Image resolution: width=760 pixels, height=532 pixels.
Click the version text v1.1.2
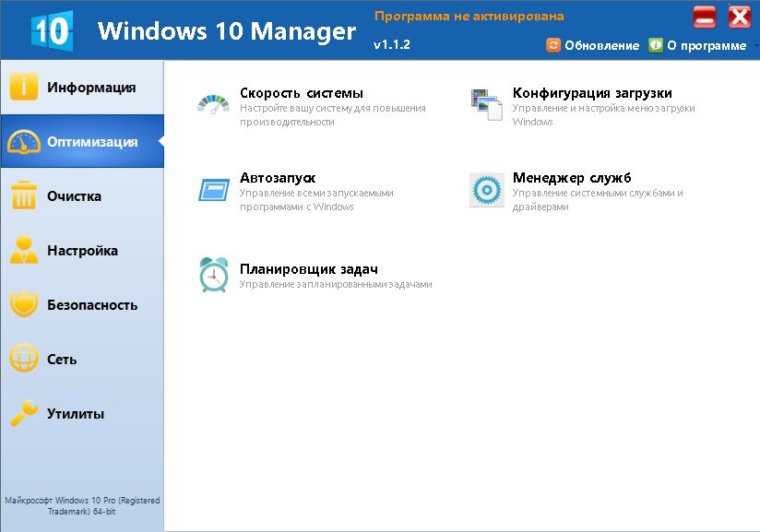pos(392,44)
